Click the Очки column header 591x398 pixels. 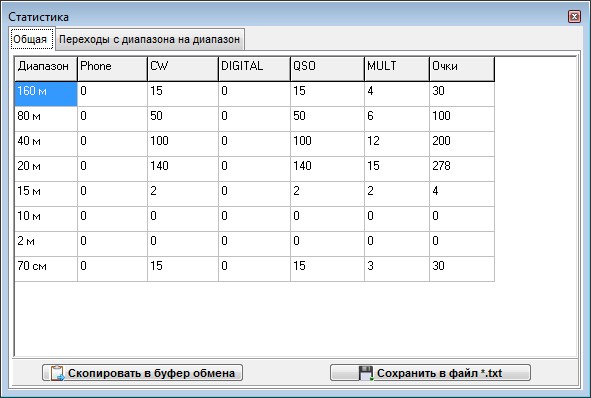(462, 69)
